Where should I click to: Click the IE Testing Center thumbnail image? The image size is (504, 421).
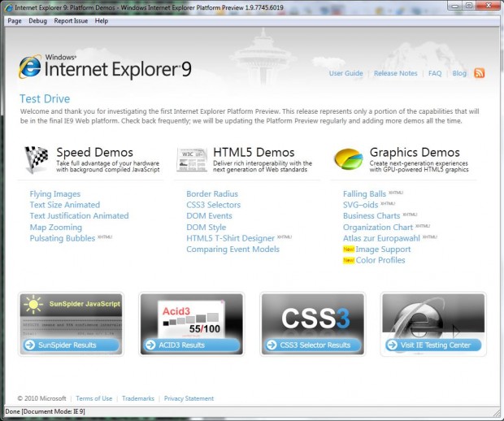433,315
